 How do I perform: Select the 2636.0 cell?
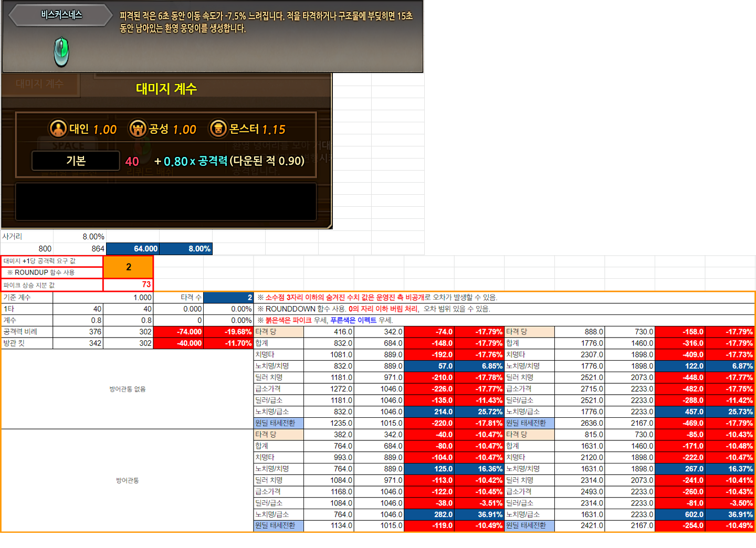tap(580, 423)
